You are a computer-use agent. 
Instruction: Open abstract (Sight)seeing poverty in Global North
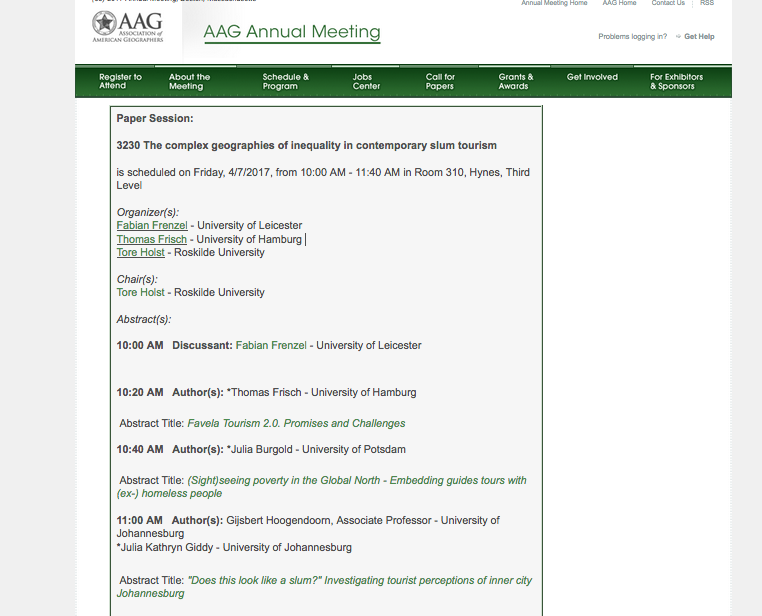[x=321, y=487]
